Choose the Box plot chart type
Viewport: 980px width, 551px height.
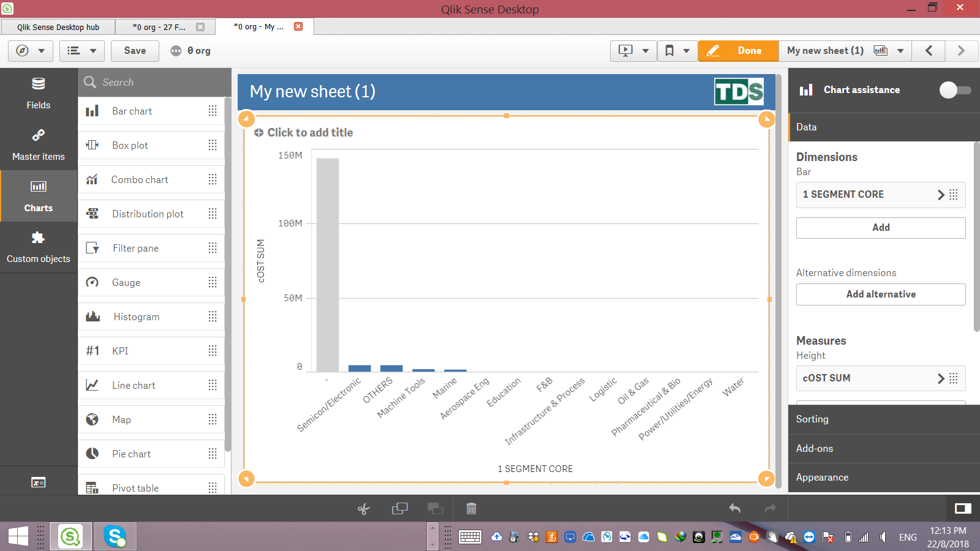pyautogui.click(x=151, y=145)
